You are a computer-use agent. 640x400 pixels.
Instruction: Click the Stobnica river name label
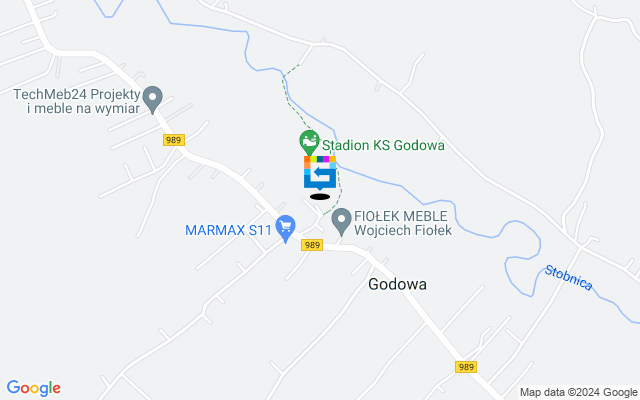click(x=569, y=278)
